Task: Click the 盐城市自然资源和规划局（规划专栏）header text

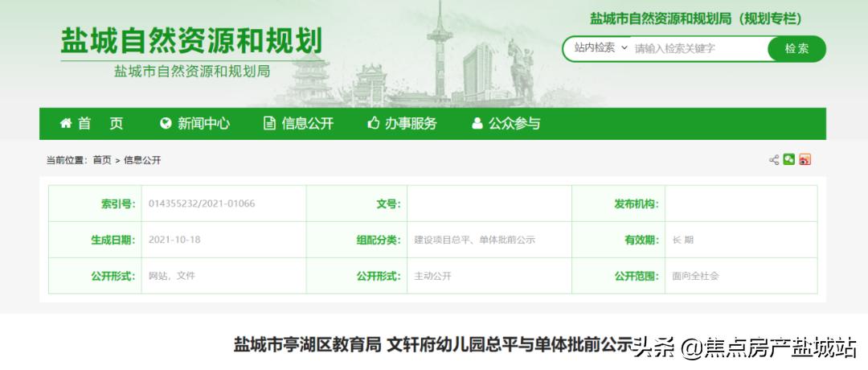Action: (695, 18)
